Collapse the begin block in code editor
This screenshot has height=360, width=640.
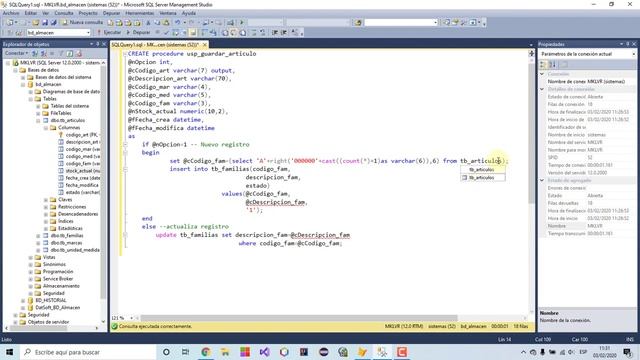coord(125,152)
